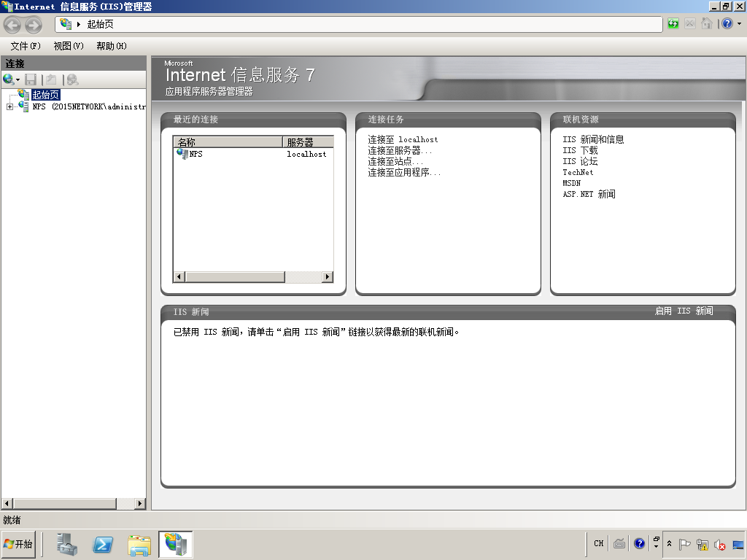The height and width of the screenshot is (560, 747).
Task: Click 连接至服务器... link
Action: point(400,150)
